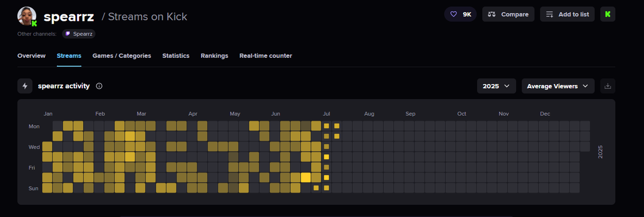Open the Rankings tab
The height and width of the screenshot is (217, 644).
(x=215, y=56)
